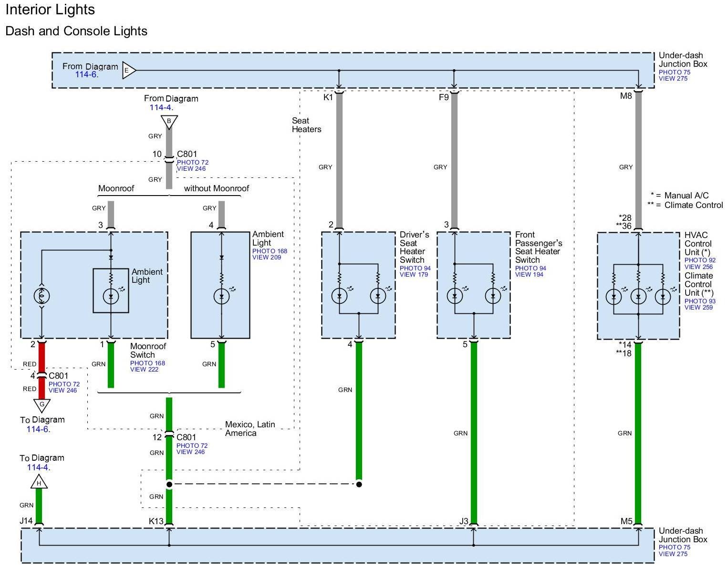Image resolution: width=728 pixels, height=568 pixels.
Task: Open PHOTO 94 for Front Passenger's Seat Heater Switch
Action: [x=530, y=269]
